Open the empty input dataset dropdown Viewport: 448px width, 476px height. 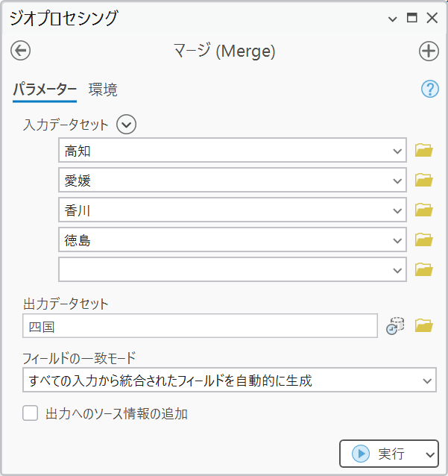point(397,269)
